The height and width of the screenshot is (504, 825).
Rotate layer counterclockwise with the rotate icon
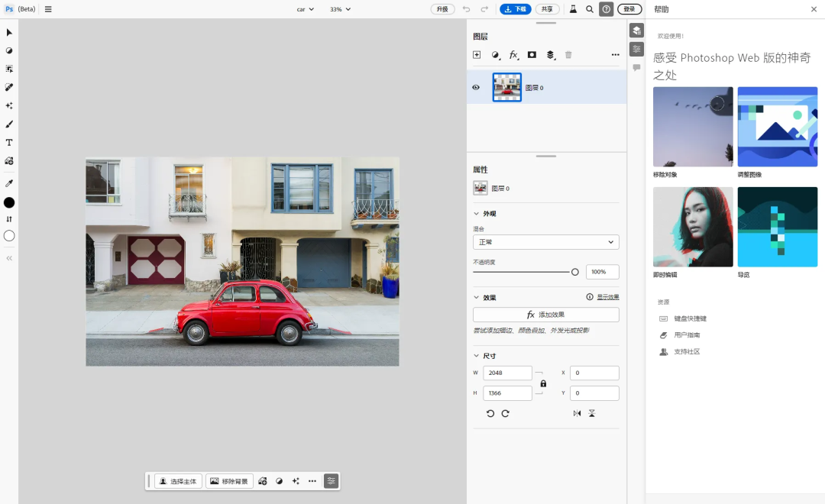490,413
